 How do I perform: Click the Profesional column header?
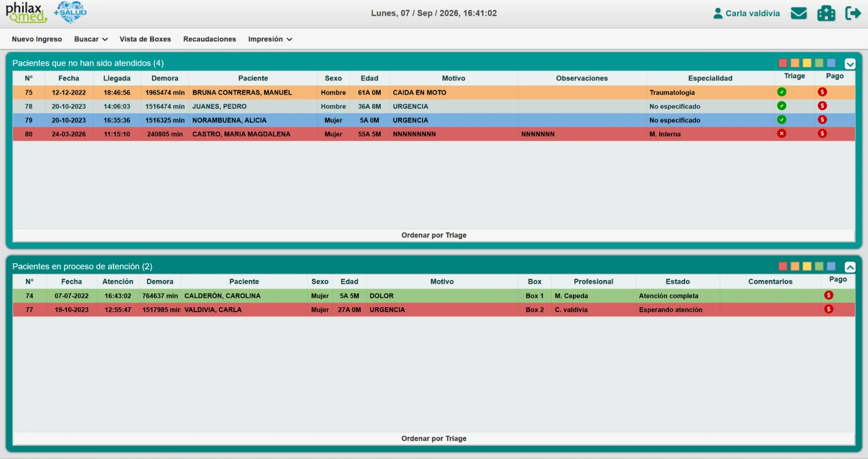click(x=593, y=281)
